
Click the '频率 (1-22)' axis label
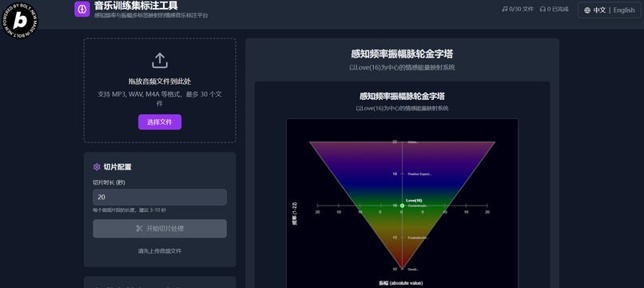(x=294, y=213)
